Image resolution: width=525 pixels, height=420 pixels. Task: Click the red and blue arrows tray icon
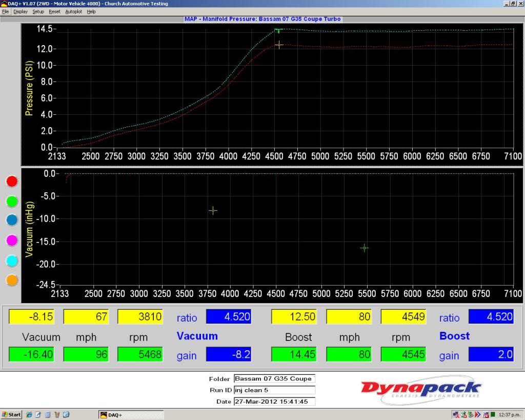(x=478, y=415)
